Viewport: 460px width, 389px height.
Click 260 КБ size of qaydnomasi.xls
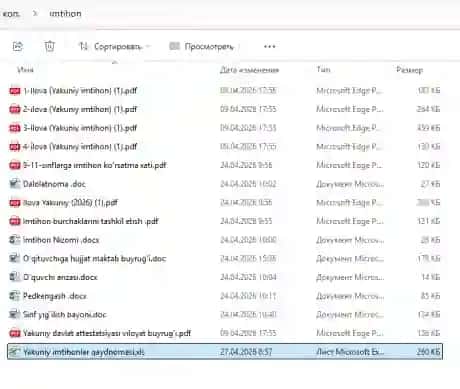[x=428, y=352]
